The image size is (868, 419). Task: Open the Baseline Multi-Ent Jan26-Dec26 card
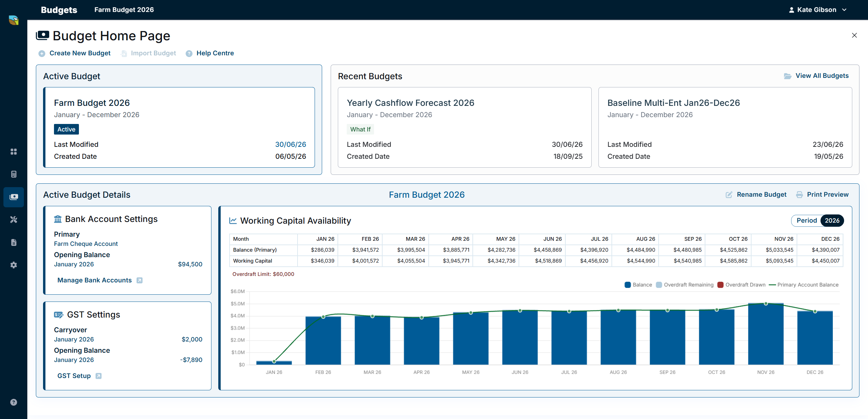(x=725, y=127)
